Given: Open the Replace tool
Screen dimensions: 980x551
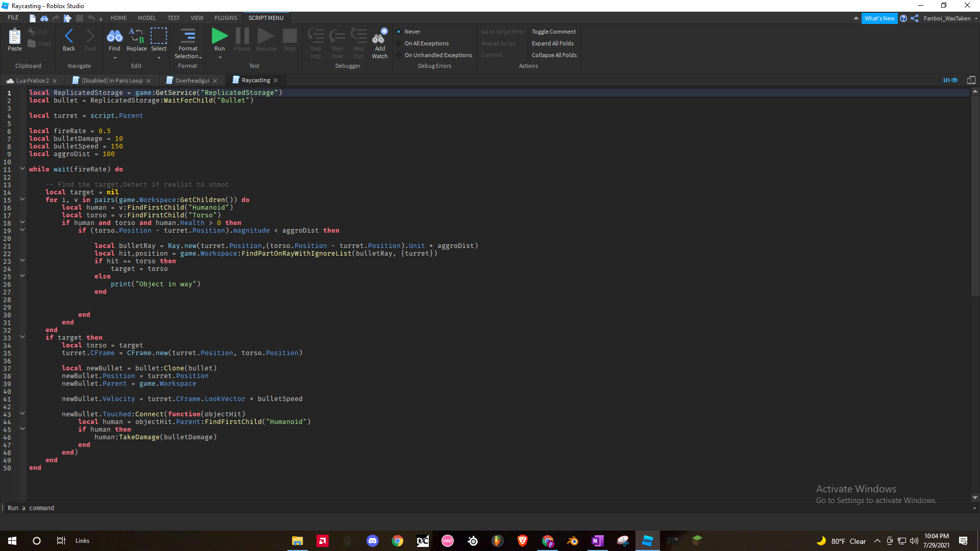Looking at the screenshot, I should coord(136,40).
